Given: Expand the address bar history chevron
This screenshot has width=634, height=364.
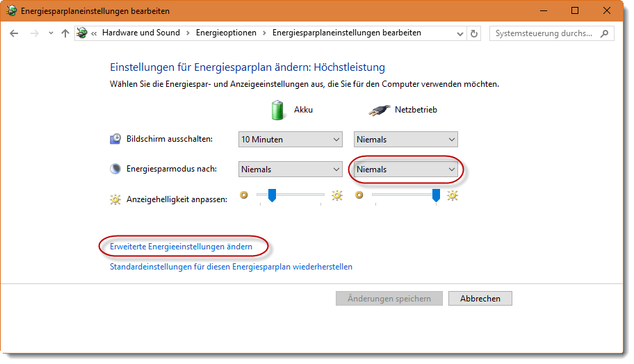Looking at the screenshot, I should (460, 33).
